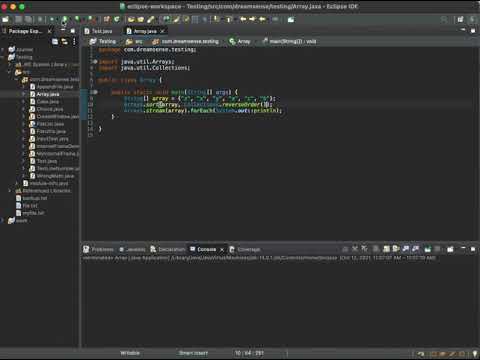The image size is (480, 360).
Task: Open the Declaration tab
Action: pyautogui.click(x=168, y=249)
